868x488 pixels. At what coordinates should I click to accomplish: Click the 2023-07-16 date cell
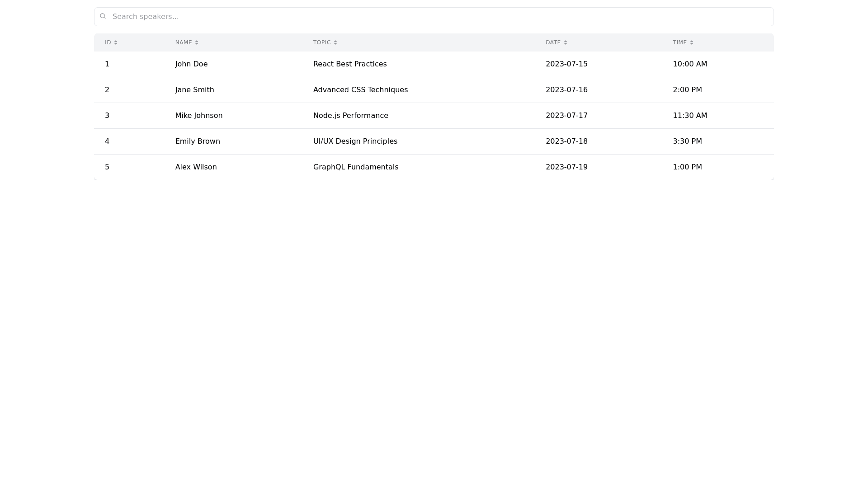(x=566, y=90)
